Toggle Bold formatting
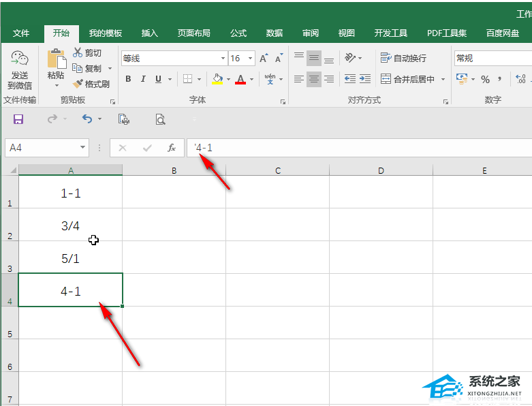The image size is (532, 406). (128, 79)
